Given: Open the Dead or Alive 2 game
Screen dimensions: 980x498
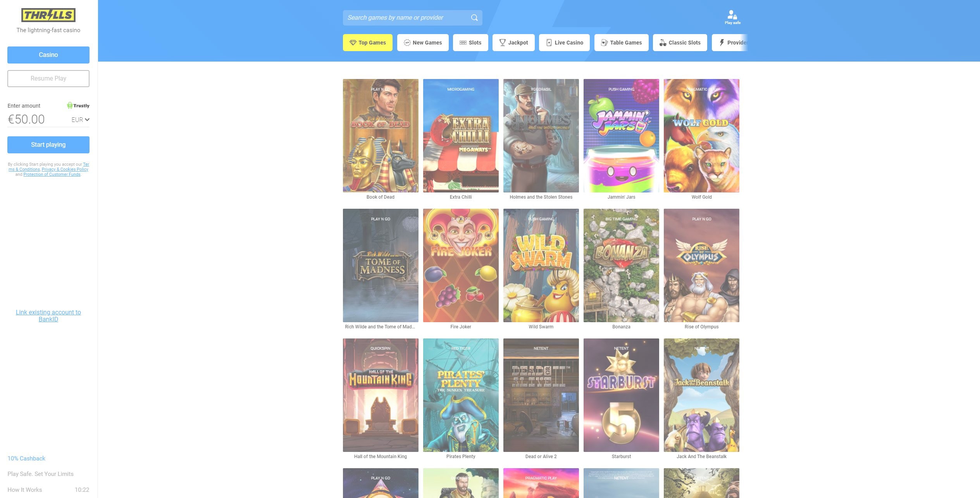Looking at the screenshot, I should (541, 395).
